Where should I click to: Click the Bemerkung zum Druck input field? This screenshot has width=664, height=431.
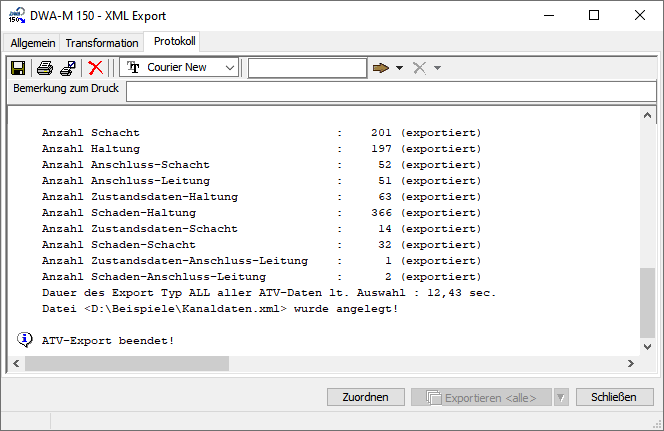(390, 92)
